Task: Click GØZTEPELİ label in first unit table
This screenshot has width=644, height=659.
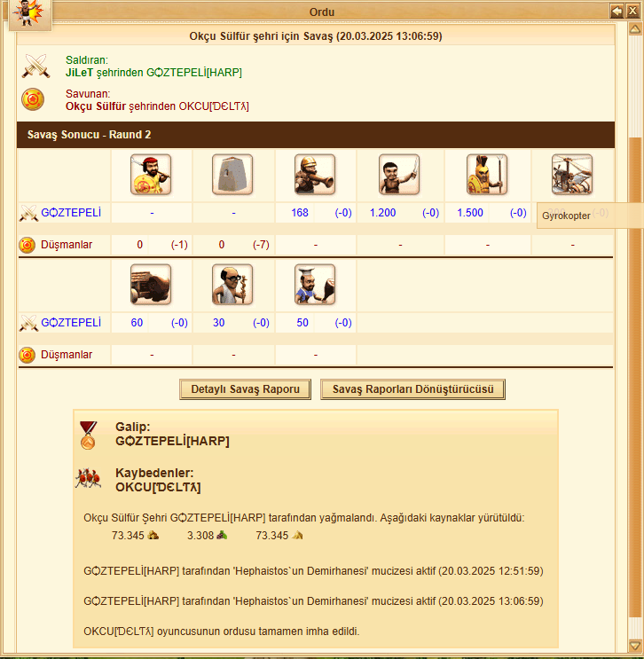Action: coord(71,213)
